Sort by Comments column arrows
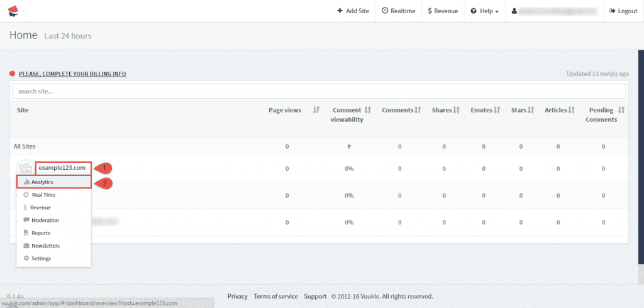This screenshot has height=308, width=644. [418, 110]
